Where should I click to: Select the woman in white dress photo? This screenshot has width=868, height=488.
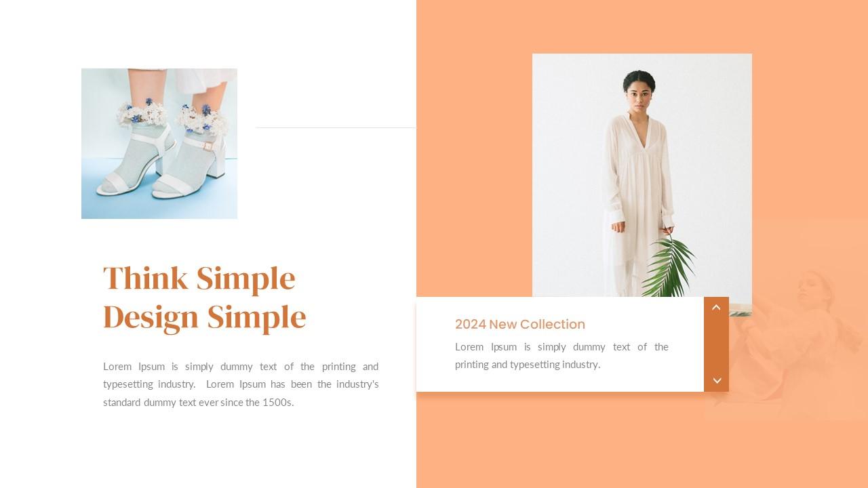coord(642,175)
